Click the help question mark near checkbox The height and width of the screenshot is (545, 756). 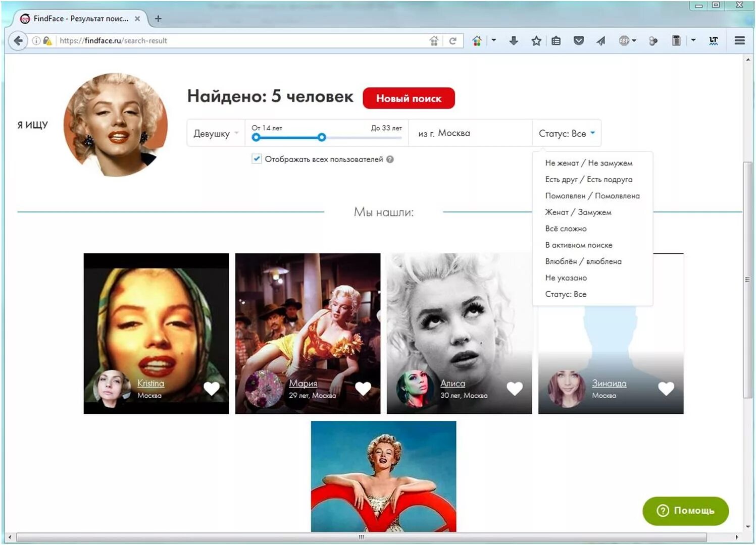pyautogui.click(x=390, y=159)
